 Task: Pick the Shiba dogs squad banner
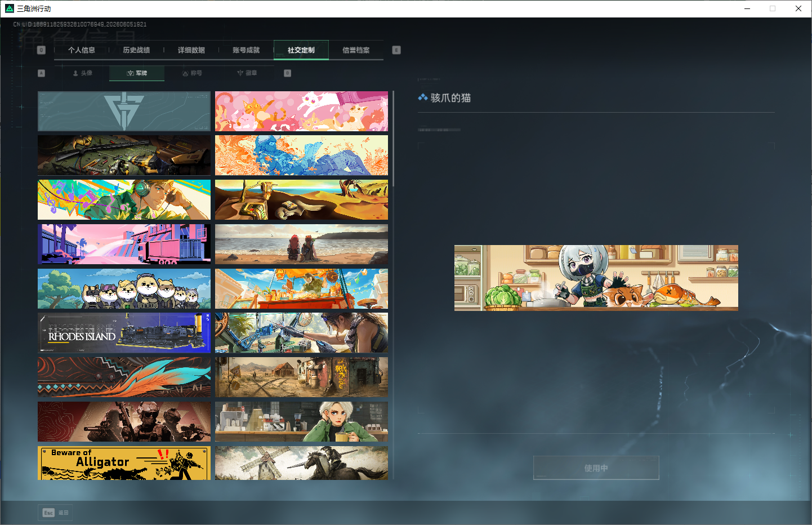(x=124, y=289)
